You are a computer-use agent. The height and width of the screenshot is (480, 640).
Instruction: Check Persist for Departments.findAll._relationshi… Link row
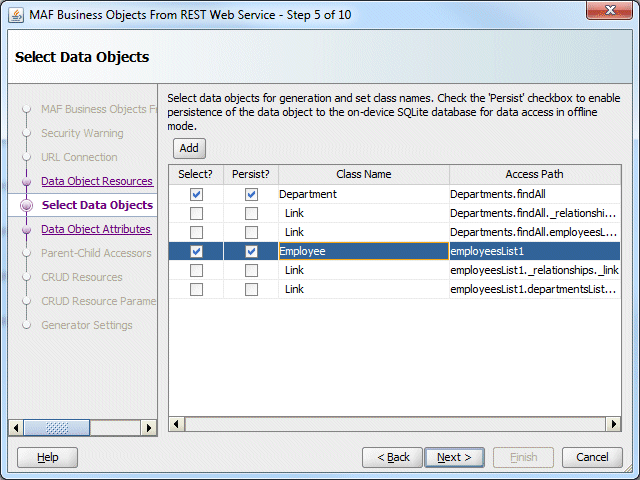click(x=251, y=213)
